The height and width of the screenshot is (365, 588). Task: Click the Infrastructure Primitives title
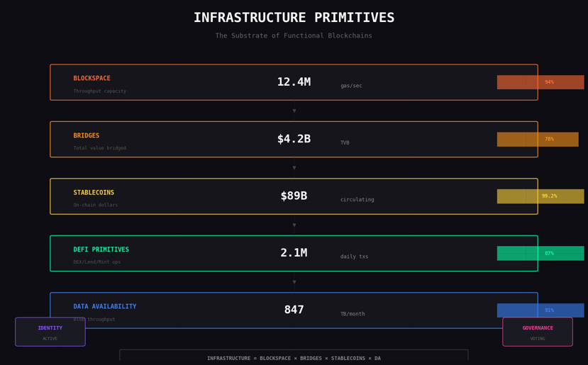[x=294, y=18]
